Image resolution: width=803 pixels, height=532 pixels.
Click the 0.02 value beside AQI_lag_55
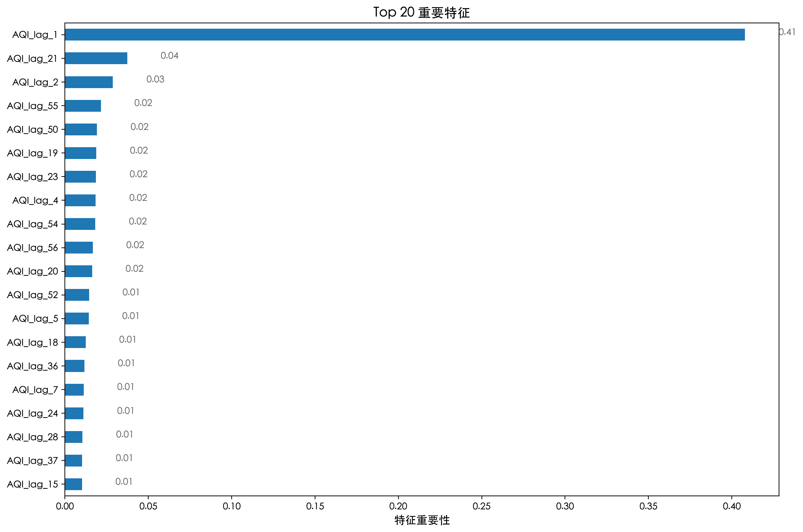click(x=143, y=103)
